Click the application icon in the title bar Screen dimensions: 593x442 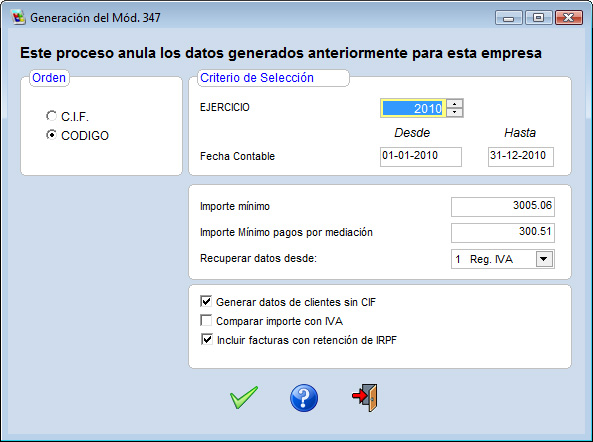[x=18, y=17]
